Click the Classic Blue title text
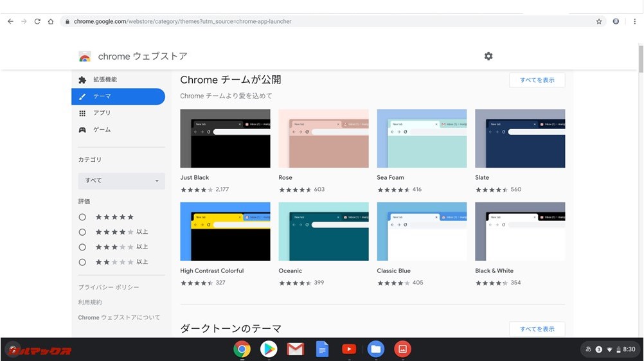 [394, 270]
